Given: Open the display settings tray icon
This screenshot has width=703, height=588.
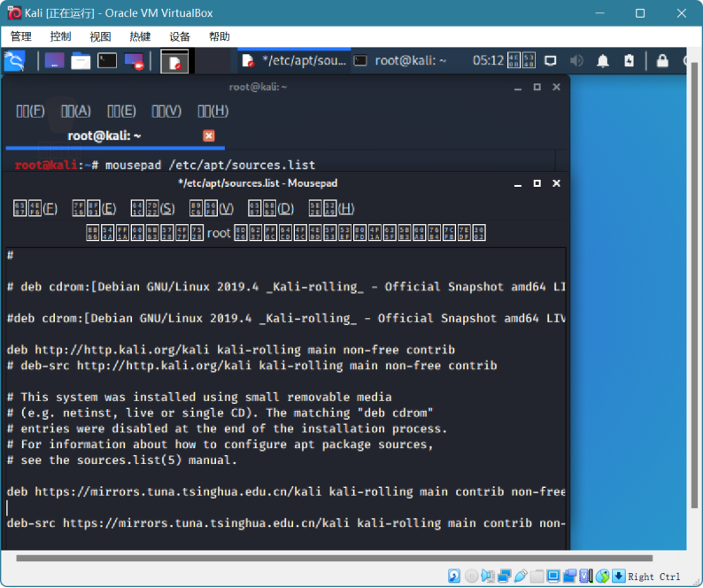Looking at the screenshot, I should point(550,60).
